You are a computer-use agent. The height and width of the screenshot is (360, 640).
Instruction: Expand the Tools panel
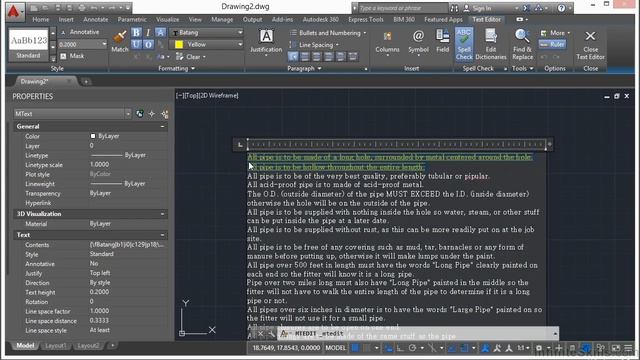(522, 69)
